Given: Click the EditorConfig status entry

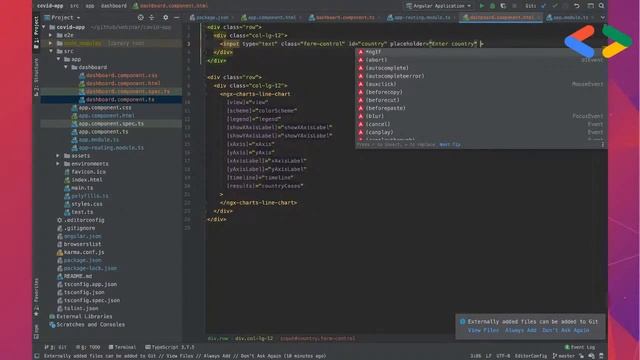Looking at the screenshot, I should click(x=531, y=356).
